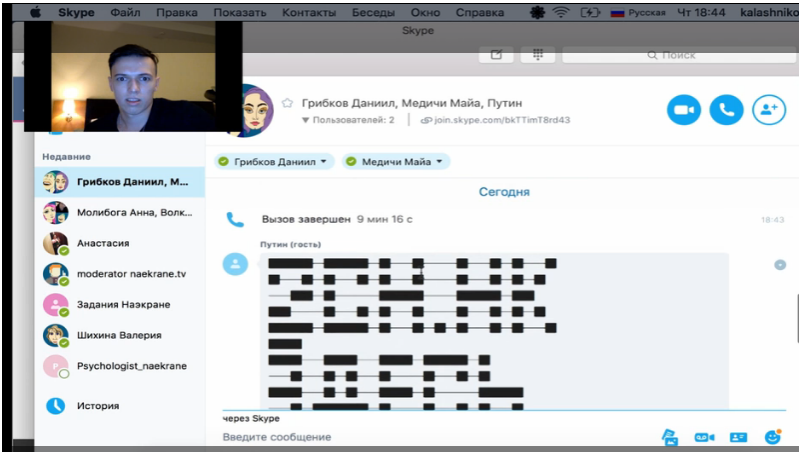Start a video call with the group
Screen dimensions: 799x452
[683, 110]
